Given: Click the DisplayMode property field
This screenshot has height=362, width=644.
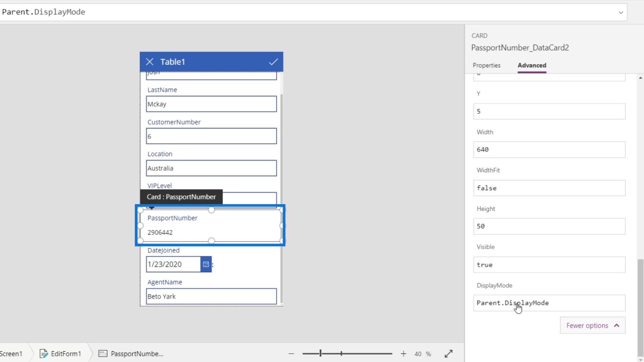Looking at the screenshot, I should pyautogui.click(x=549, y=303).
